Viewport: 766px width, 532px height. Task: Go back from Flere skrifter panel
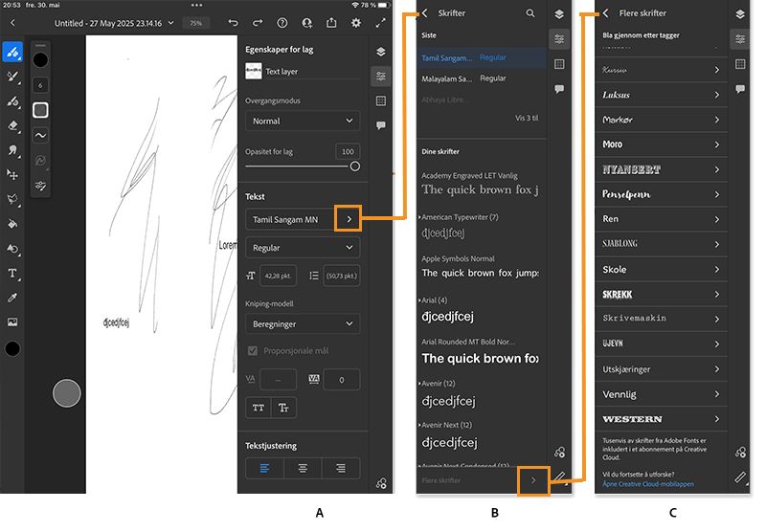point(606,13)
